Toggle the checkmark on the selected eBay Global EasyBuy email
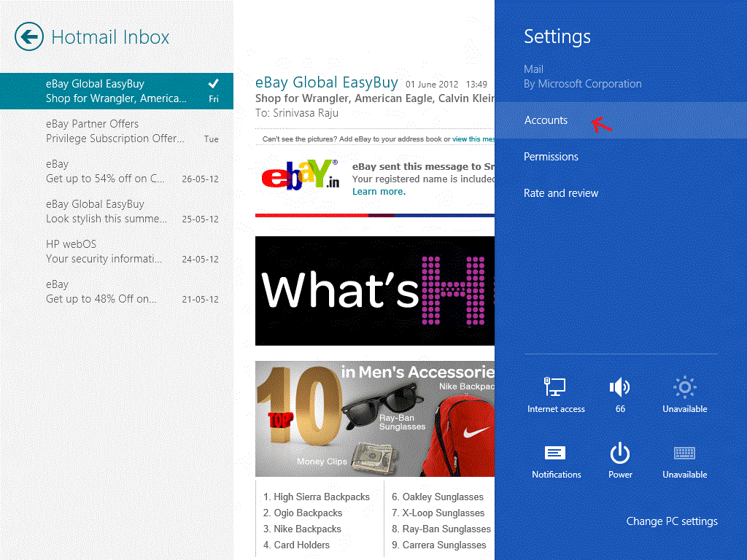 (214, 84)
